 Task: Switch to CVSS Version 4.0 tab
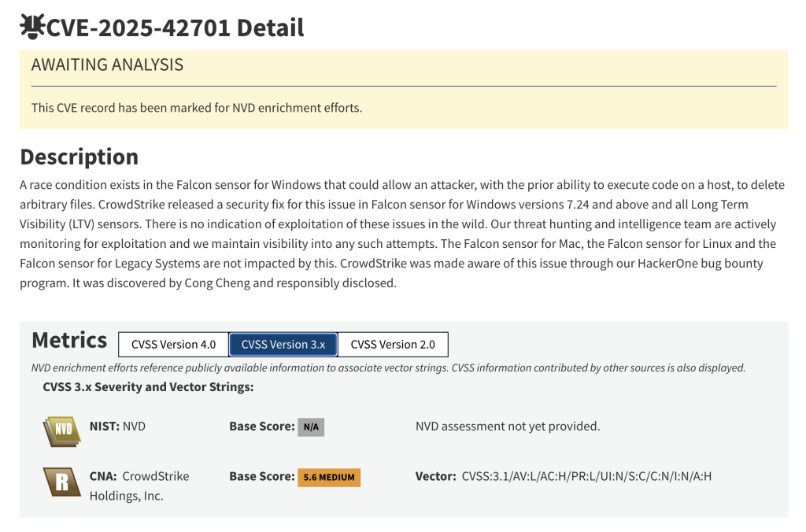[x=173, y=345]
